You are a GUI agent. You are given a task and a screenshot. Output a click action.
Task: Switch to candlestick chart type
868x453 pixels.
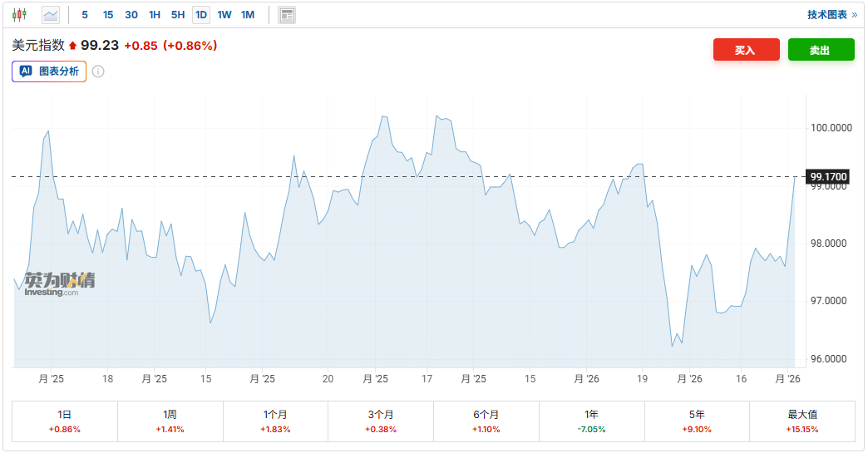click(19, 15)
